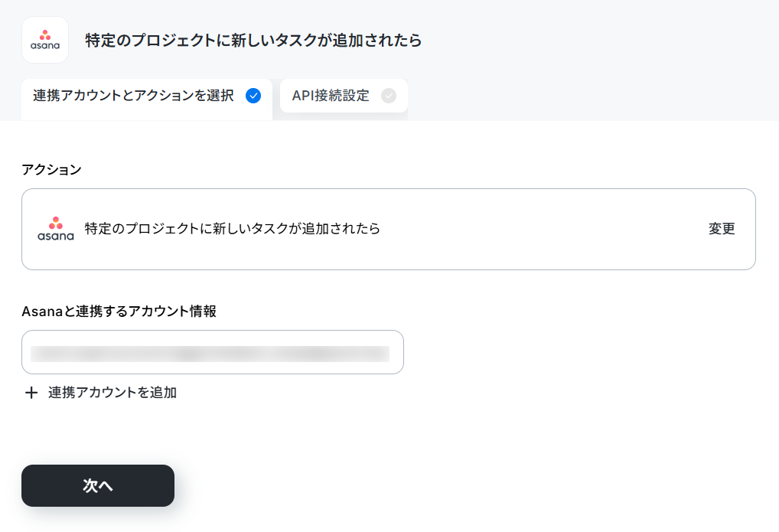The height and width of the screenshot is (532, 779).
Task: Click the empty space right of the API接続設定 tab
Action: [593, 96]
